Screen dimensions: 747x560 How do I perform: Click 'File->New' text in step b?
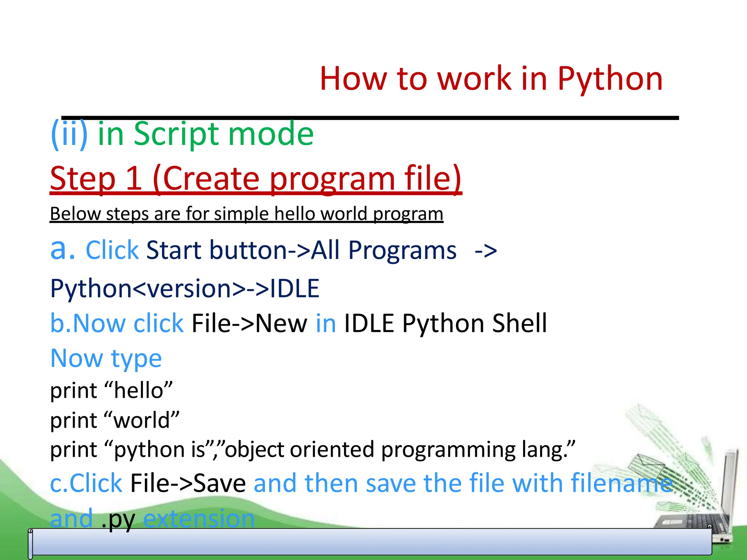point(249,323)
